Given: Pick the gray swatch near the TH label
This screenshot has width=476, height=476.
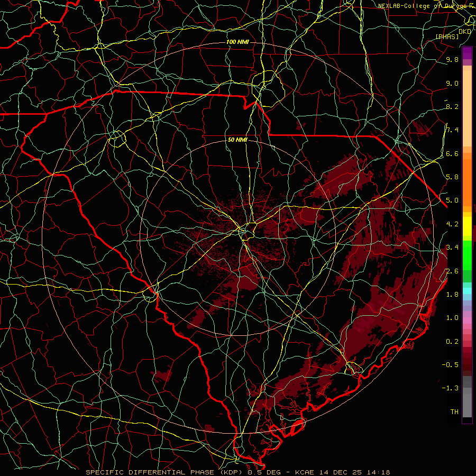Looking at the screenshot, I should (x=467, y=407).
